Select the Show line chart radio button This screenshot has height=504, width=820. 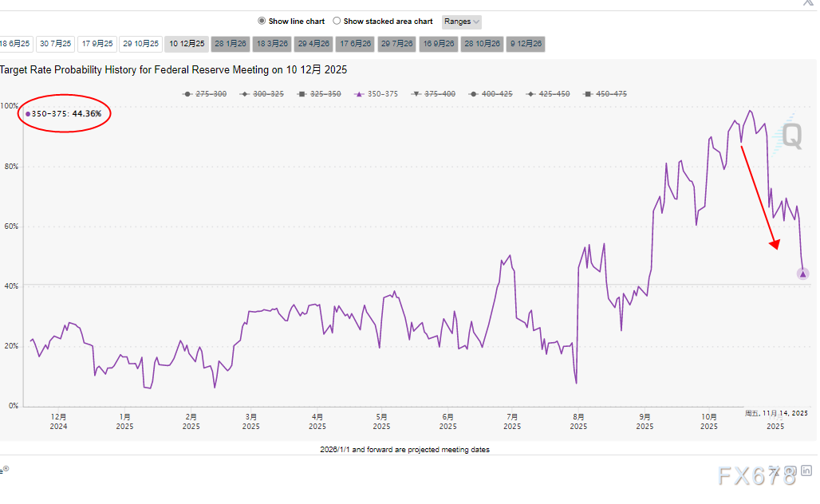[262, 22]
